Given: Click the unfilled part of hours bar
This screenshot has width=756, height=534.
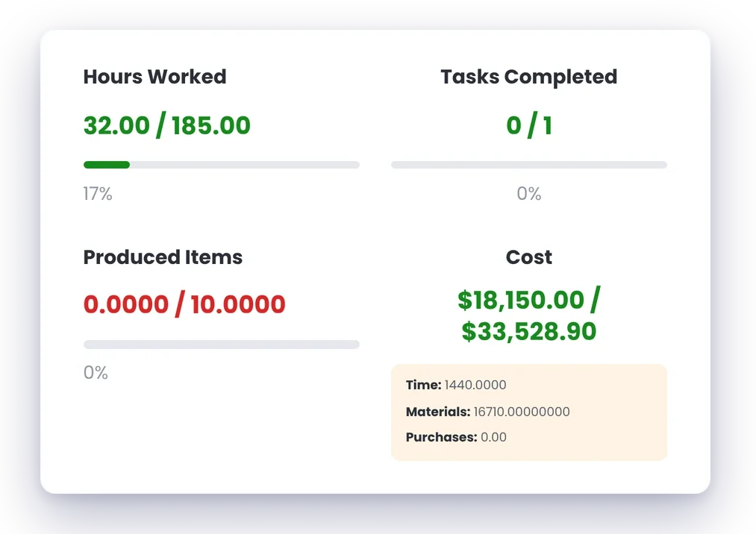Looking at the screenshot, I should [245, 165].
